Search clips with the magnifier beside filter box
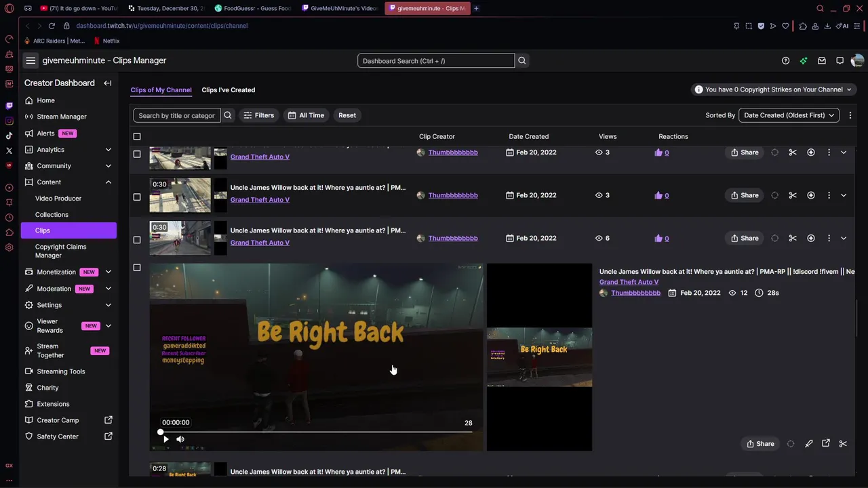Image resolution: width=868 pixels, height=488 pixels. point(228,115)
